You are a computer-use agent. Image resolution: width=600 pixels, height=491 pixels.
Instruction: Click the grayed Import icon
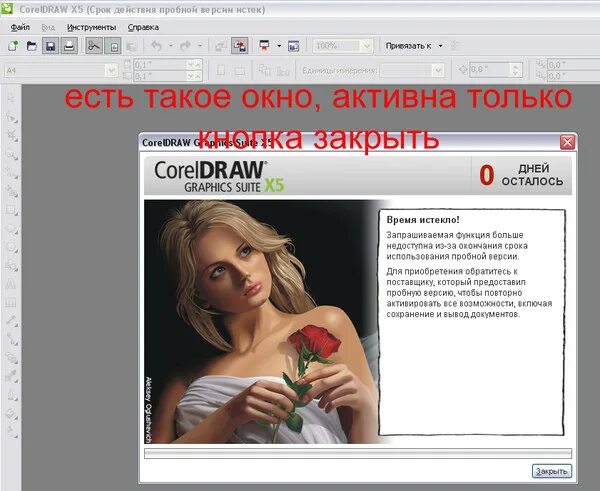click(x=220, y=46)
